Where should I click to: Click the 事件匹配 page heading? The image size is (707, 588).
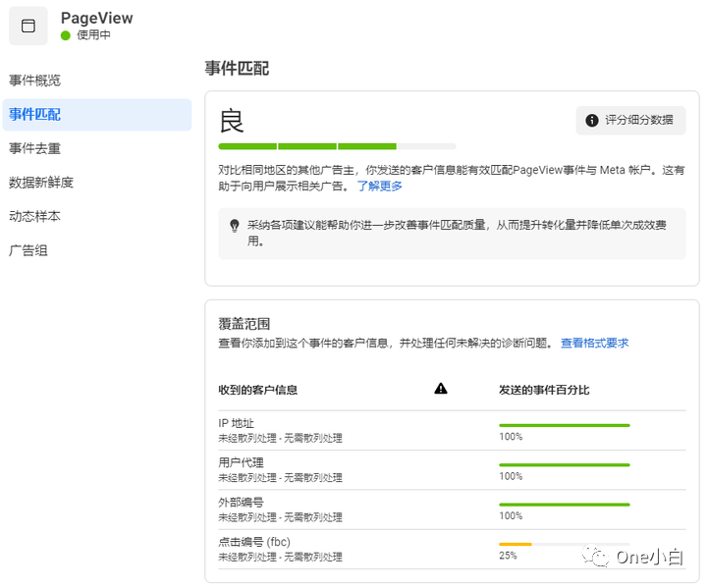click(238, 68)
